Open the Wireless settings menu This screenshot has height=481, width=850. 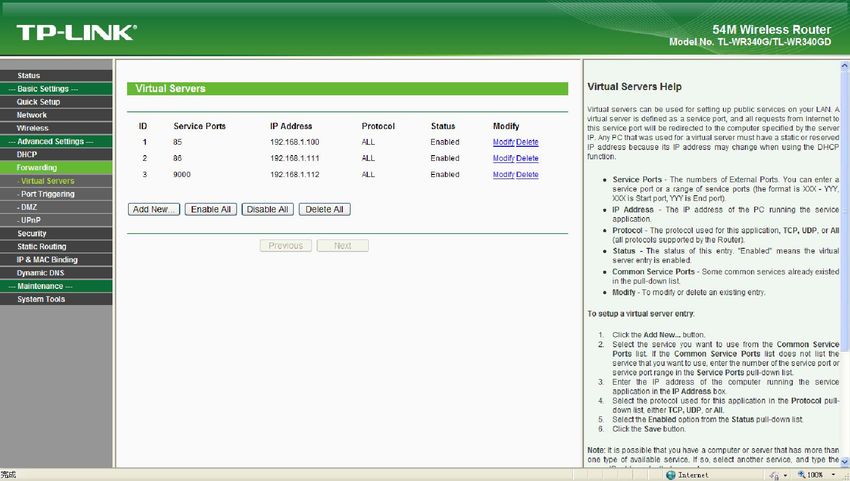point(56,128)
